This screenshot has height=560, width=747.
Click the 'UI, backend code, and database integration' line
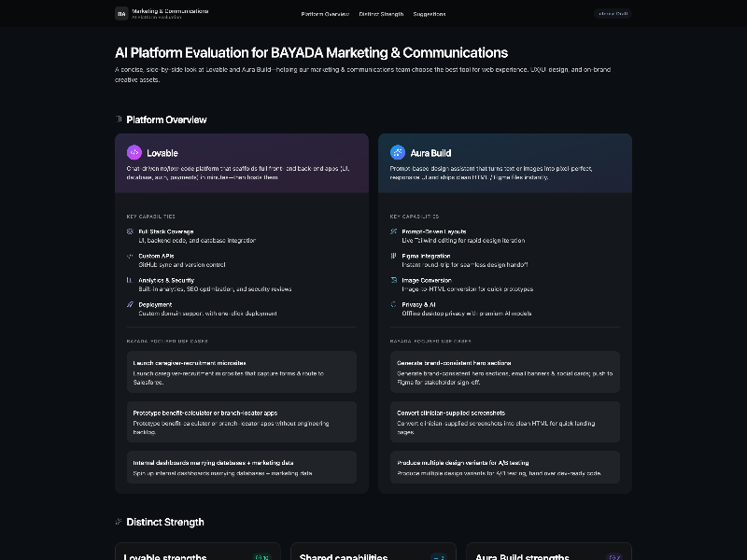point(197,241)
